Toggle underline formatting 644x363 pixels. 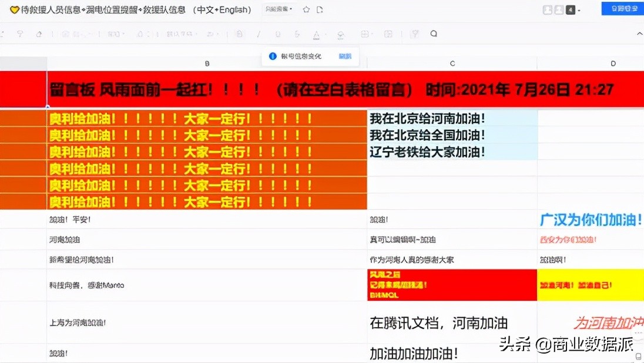click(278, 35)
